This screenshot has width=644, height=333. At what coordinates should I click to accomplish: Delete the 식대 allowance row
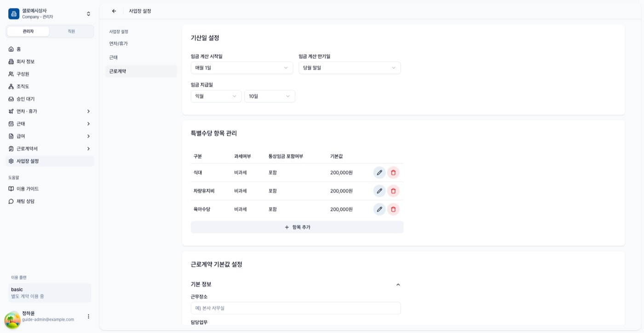393,173
